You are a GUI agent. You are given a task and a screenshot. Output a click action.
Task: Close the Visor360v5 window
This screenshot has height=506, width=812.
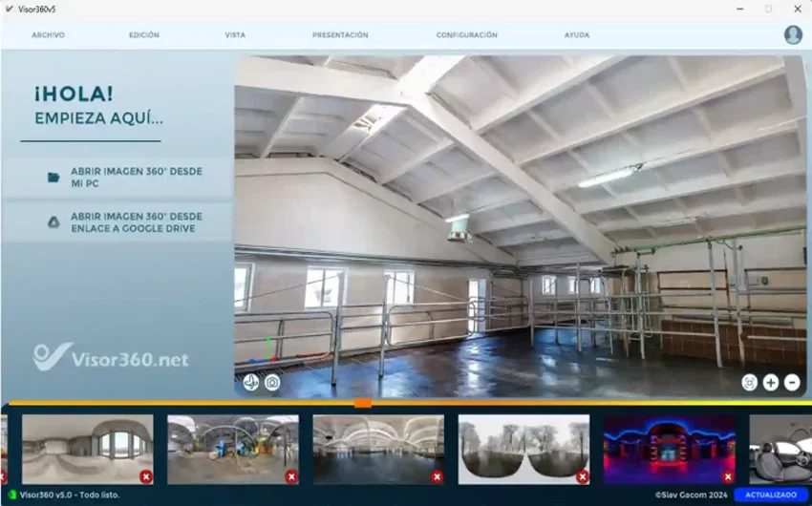[x=798, y=9]
